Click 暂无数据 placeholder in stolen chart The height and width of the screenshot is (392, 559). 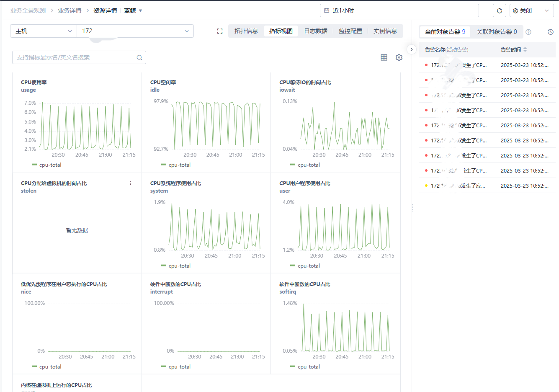[77, 230]
